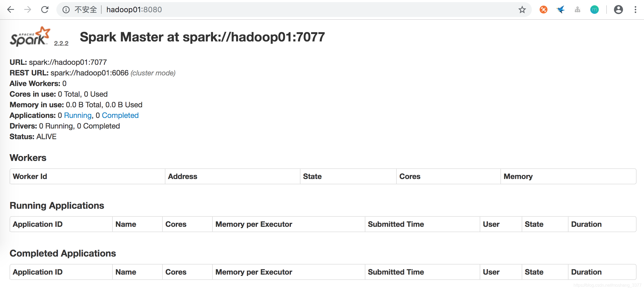The width and height of the screenshot is (644, 290).
Task: Click the Spark Master at spark://hadoop01:7077 title
Action: (202, 37)
